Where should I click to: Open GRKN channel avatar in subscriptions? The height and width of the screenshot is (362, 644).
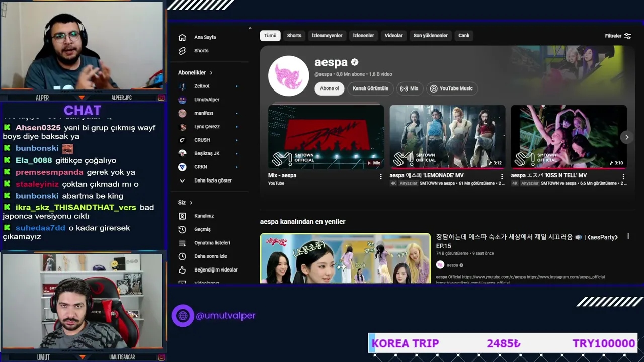(182, 167)
